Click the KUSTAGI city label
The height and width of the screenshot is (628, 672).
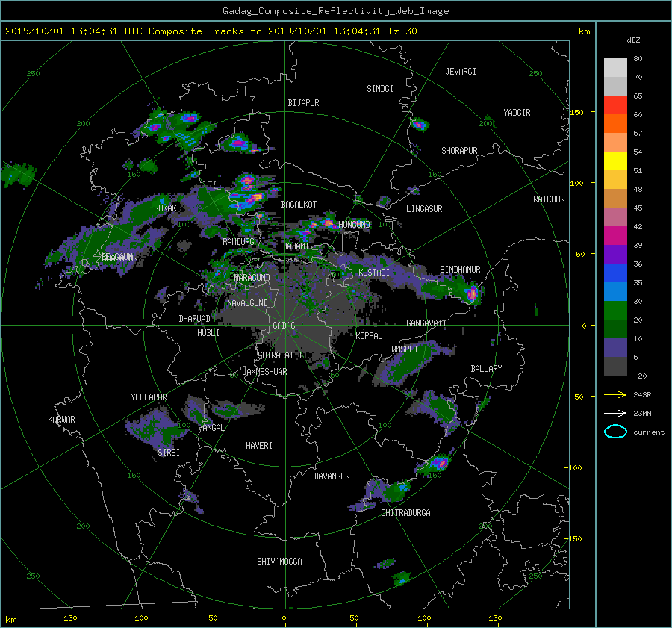click(374, 273)
